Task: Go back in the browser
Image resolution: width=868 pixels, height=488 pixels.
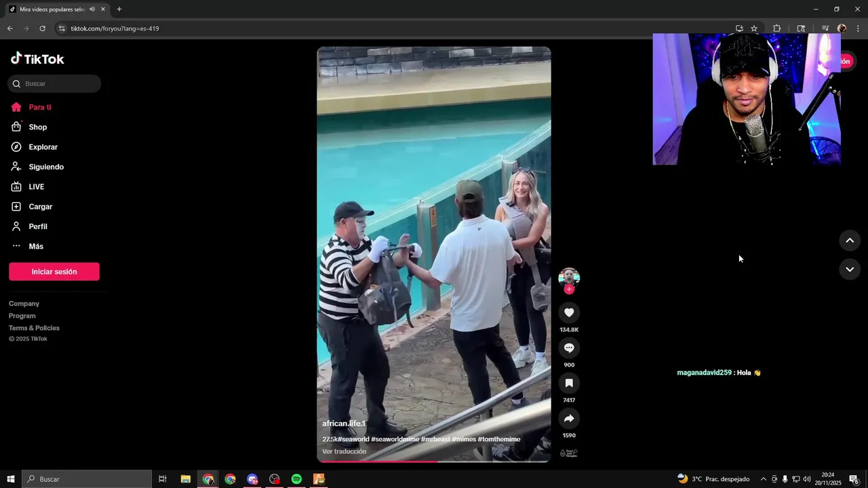Action: pos(9,28)
